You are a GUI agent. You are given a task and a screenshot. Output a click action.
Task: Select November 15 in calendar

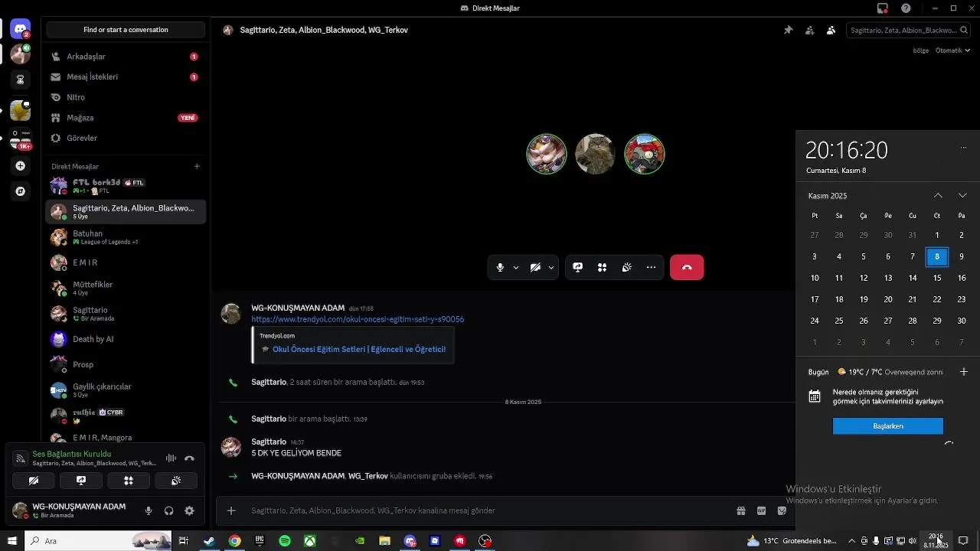point(937,278)
